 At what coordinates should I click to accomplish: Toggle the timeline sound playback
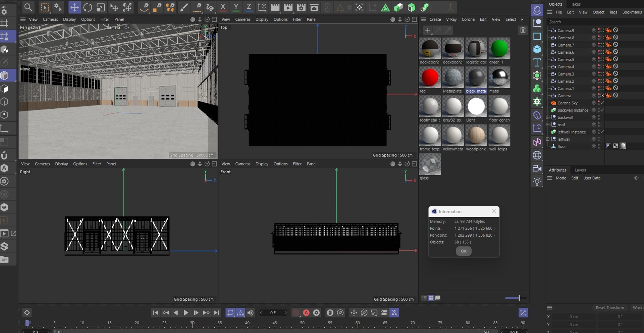[x=251, y=313]
